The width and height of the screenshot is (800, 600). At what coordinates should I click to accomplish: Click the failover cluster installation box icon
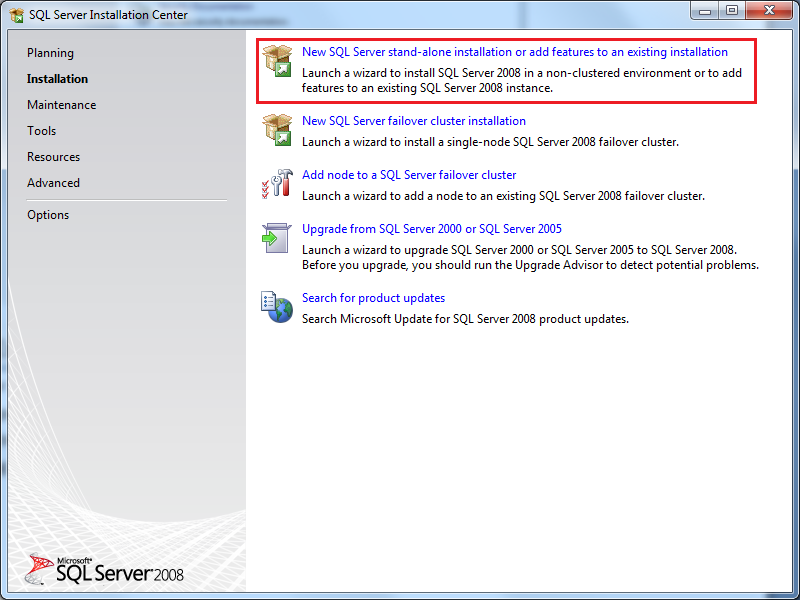click(x=277, y=130)
